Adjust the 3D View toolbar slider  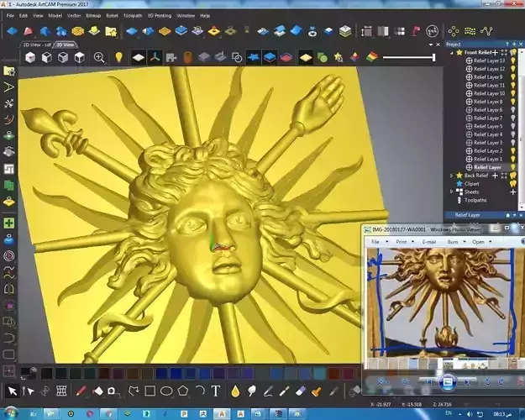409,58
